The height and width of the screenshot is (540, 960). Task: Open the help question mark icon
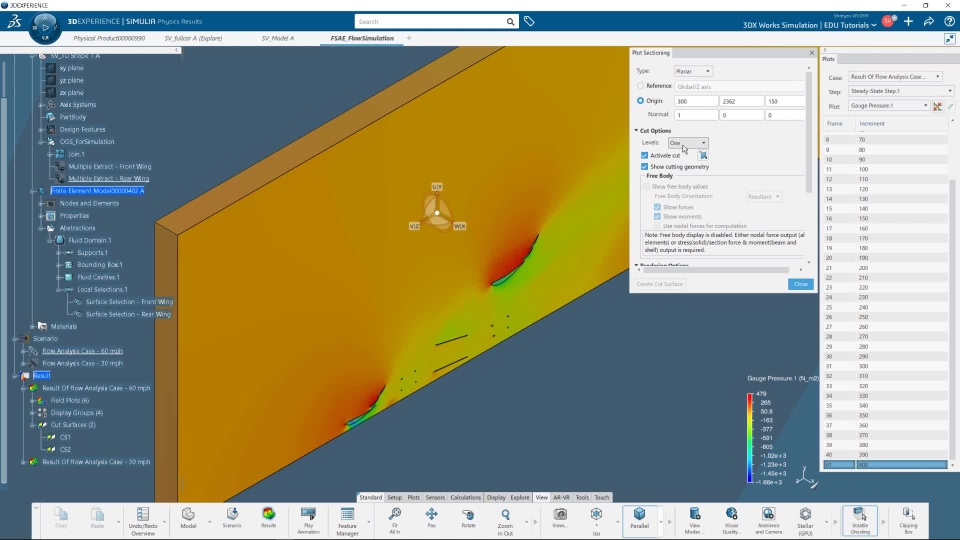pos(949,21)
